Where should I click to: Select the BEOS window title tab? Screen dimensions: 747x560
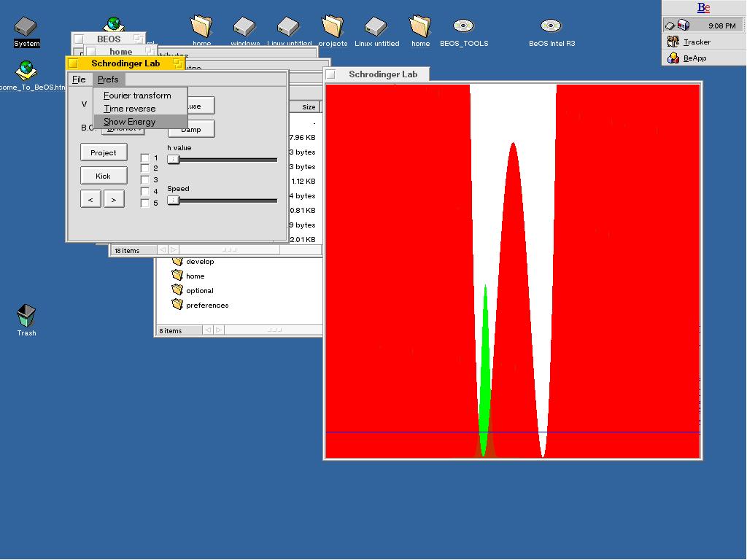pyautogui.click(x=109, y=39)
